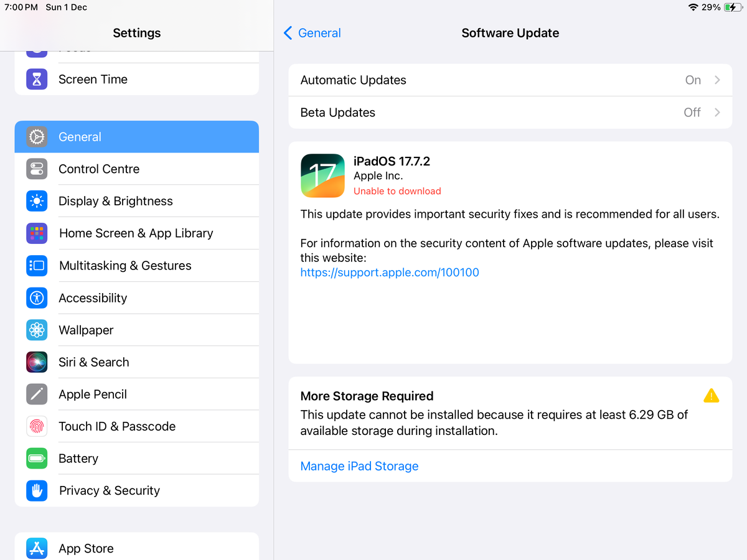Go back using the General chevron
This screenshot has width=747, height=560.
pyautogui.click(x=288, y=33)
